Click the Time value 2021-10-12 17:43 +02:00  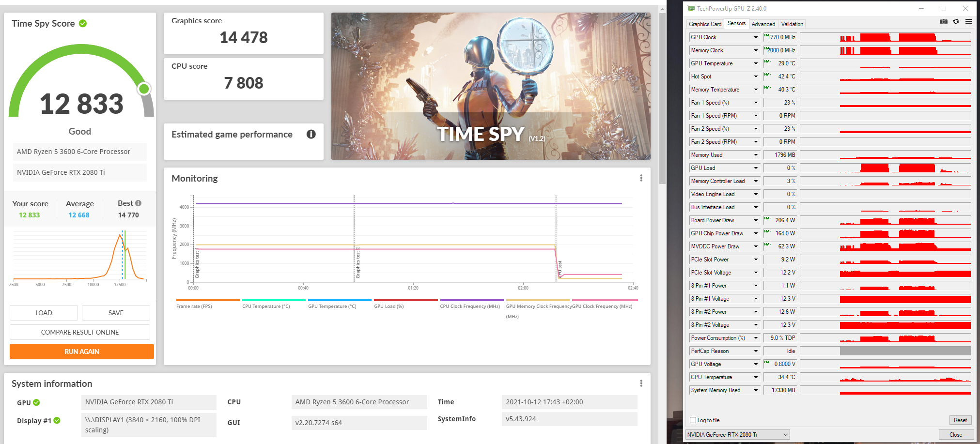point(544,402)
